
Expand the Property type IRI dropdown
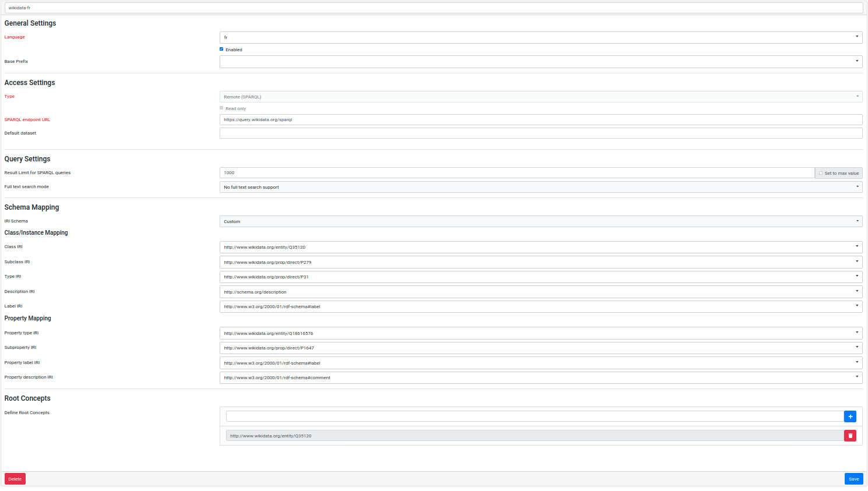pos(856,333)
